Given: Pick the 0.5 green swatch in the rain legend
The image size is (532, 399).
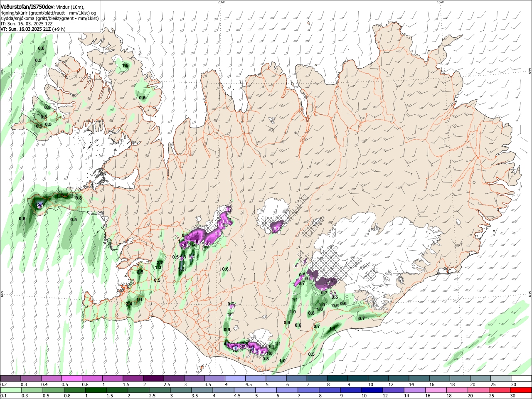Looking at the screenshot, I should (53, 390).
